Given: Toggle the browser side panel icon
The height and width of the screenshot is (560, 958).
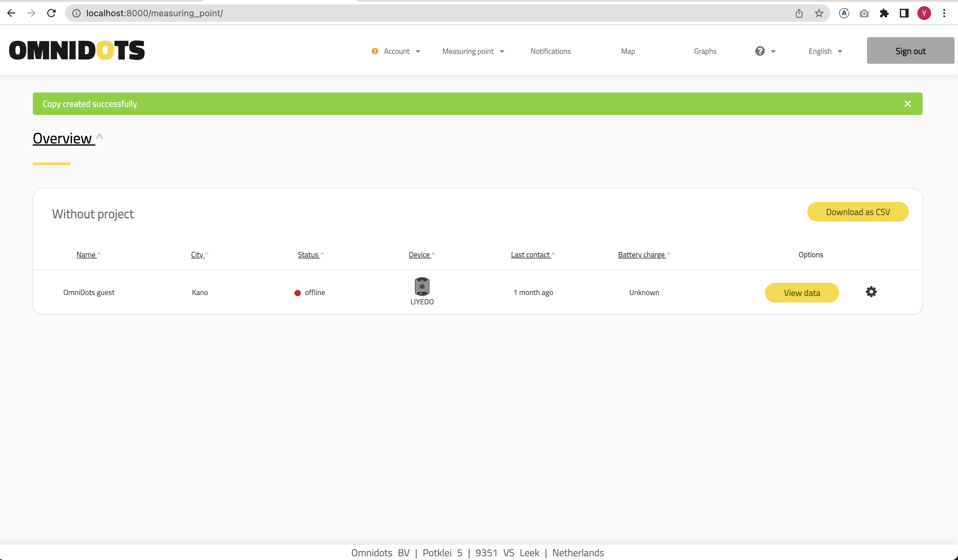Looking at the screenshot, I should [904, 13].
